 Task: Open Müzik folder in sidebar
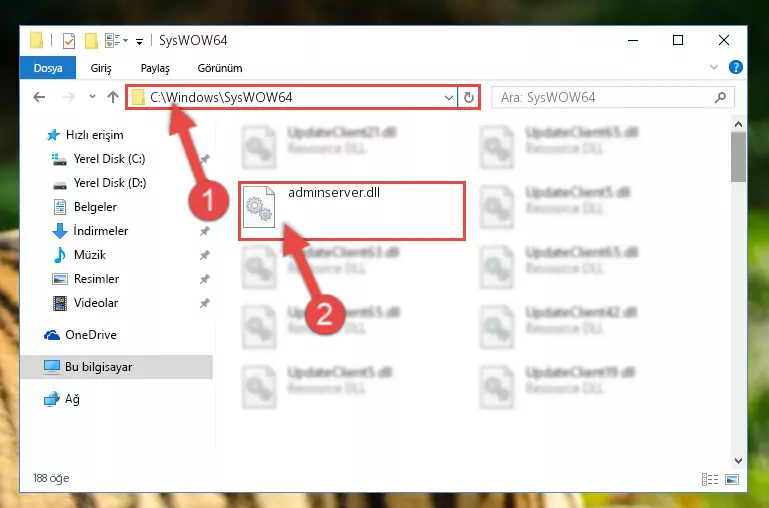pyautogui.click(x=79, y=255)
